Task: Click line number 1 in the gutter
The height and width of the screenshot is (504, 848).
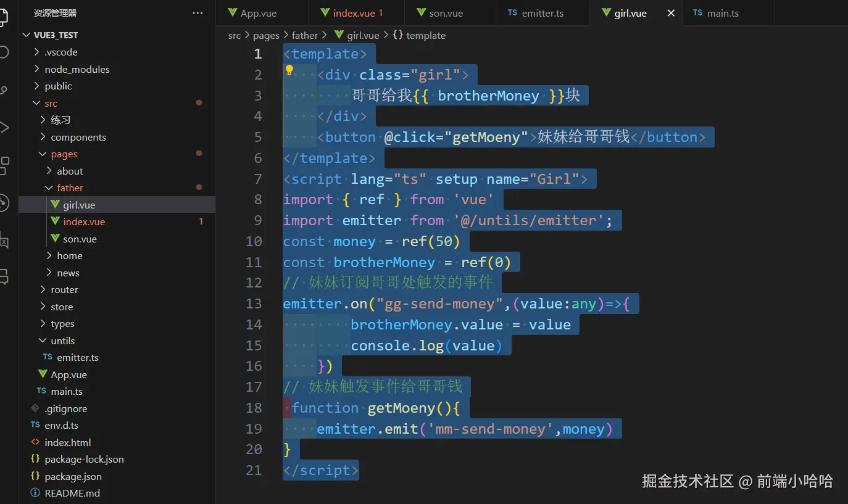Action: point(258,54)
